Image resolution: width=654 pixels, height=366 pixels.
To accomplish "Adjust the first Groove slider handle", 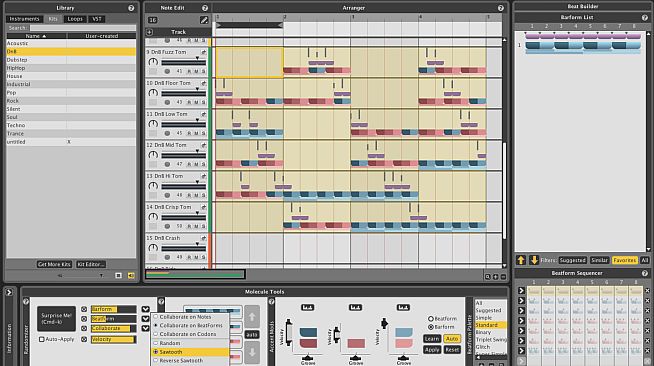I will click(x=308, y=358).
